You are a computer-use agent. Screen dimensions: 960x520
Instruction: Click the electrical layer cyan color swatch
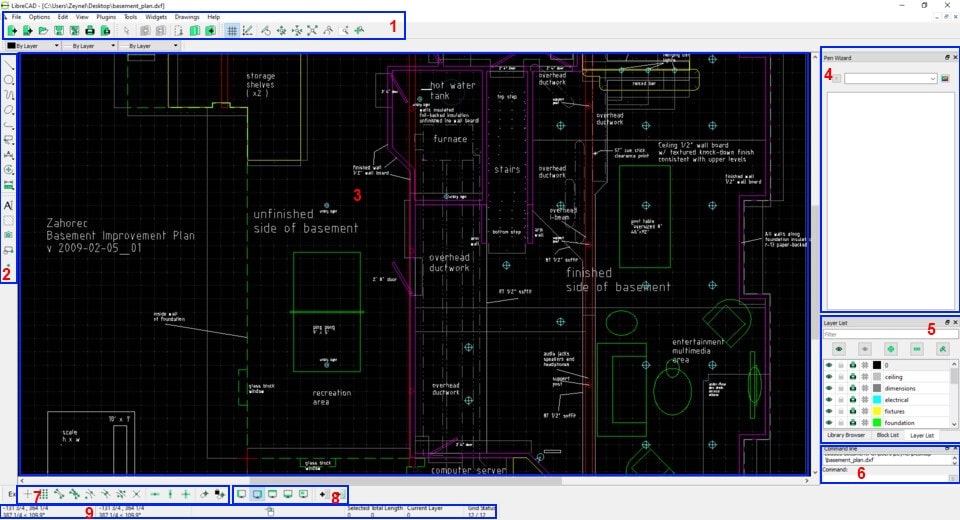(877, 400)
